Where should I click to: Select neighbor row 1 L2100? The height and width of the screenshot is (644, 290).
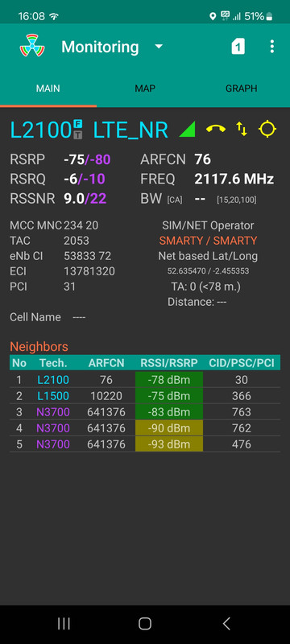(x=145, y=380)
